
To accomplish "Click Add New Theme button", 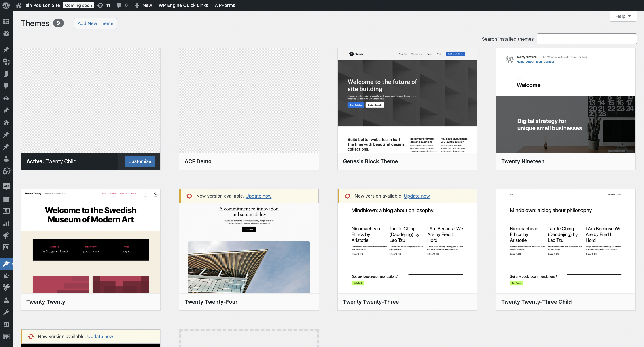I will click(x=95, y=23).
